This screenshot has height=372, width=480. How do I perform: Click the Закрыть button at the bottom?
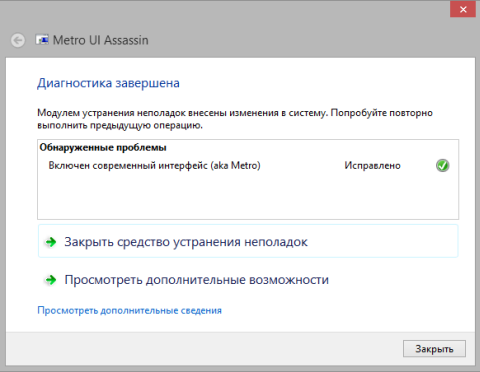pos(434,349)
